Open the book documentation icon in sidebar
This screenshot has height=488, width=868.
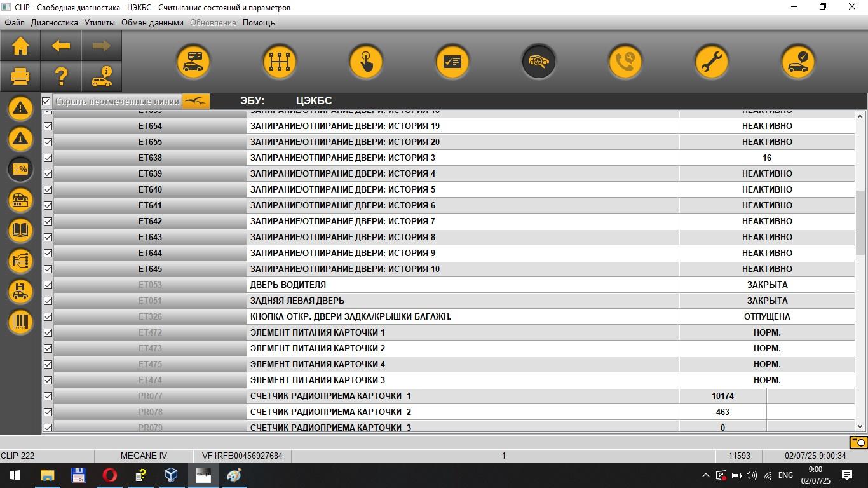point(20,230)
